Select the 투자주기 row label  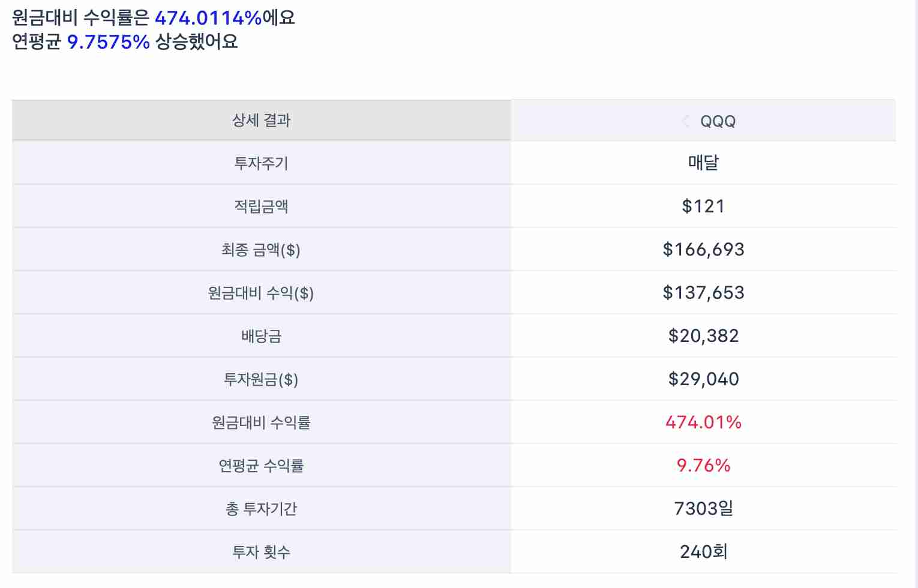261,163
